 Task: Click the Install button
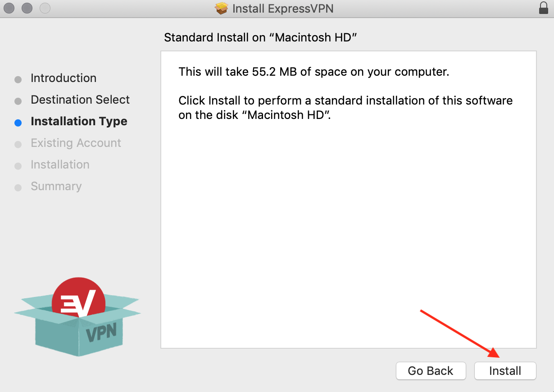(505, 371)
